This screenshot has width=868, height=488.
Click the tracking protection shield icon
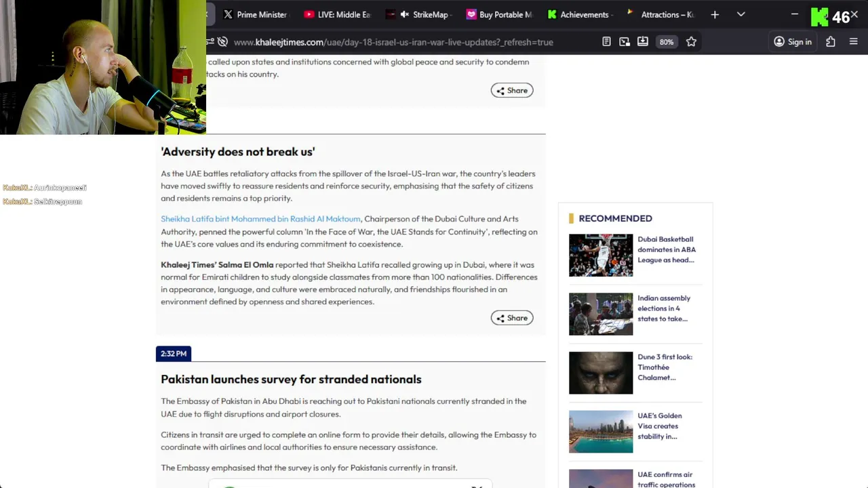click(x=222, y=41)
